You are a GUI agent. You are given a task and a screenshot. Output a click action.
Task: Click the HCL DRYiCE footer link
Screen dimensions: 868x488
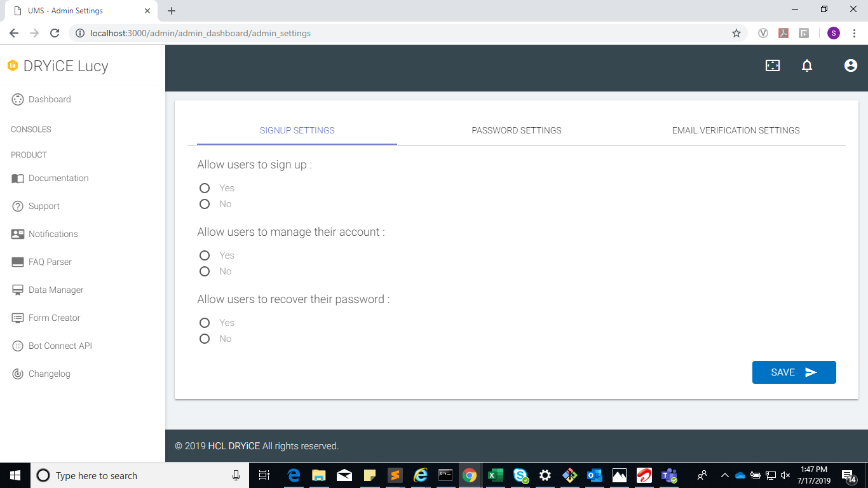click(x=234, y=446)
